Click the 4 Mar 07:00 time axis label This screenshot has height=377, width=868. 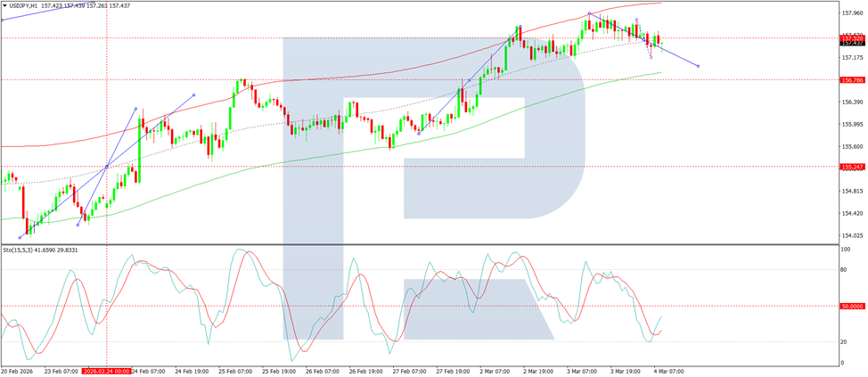coord(669,372)
